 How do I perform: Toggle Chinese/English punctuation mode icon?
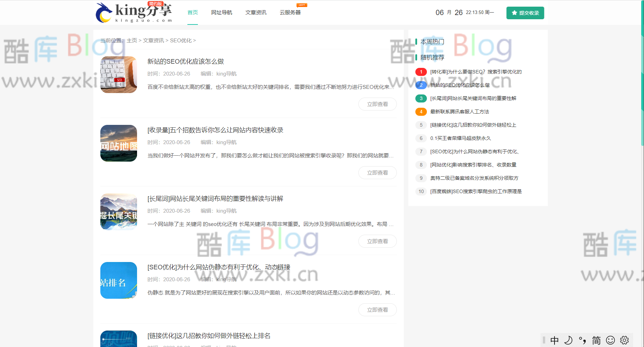click(x=581, y=340)
